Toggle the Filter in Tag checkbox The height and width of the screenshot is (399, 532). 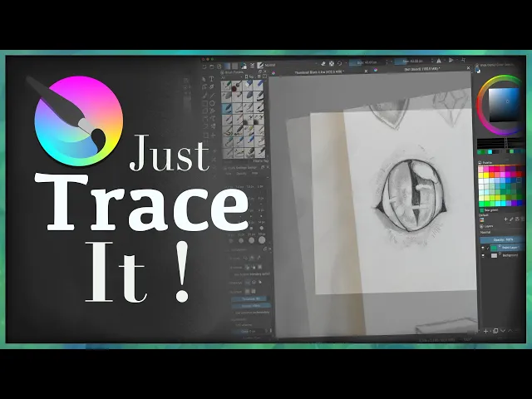point(260,160)
